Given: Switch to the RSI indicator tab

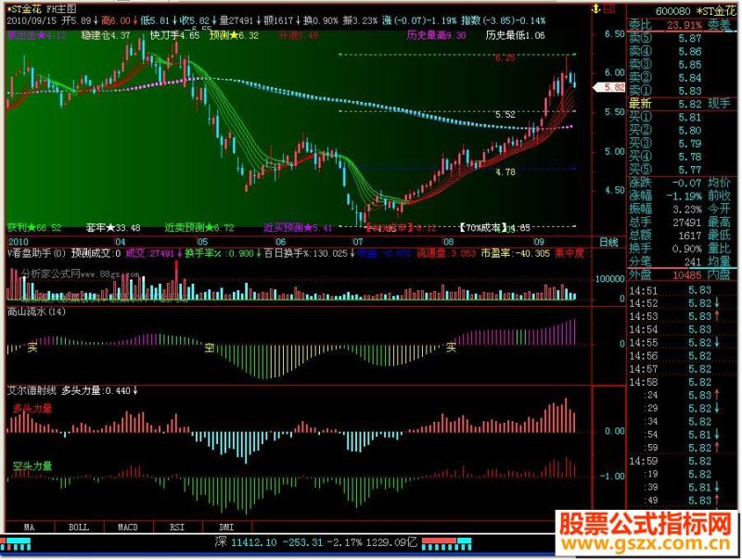Looking at the screenshot, I should tap(177, 527).
